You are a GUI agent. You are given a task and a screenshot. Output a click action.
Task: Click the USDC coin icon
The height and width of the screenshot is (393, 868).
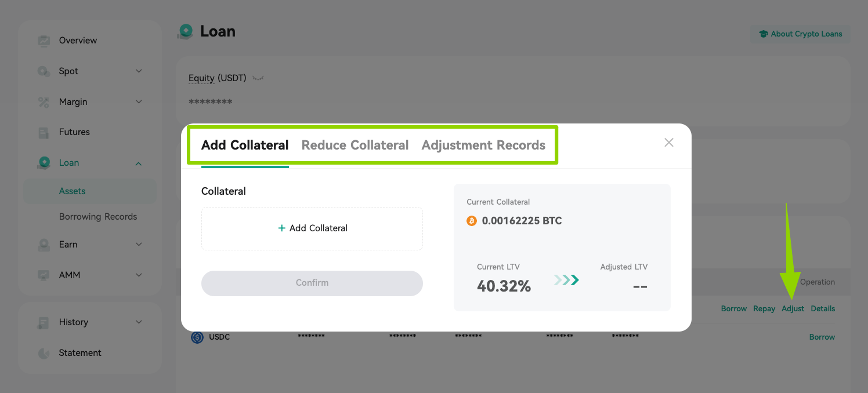pos(197,337)
